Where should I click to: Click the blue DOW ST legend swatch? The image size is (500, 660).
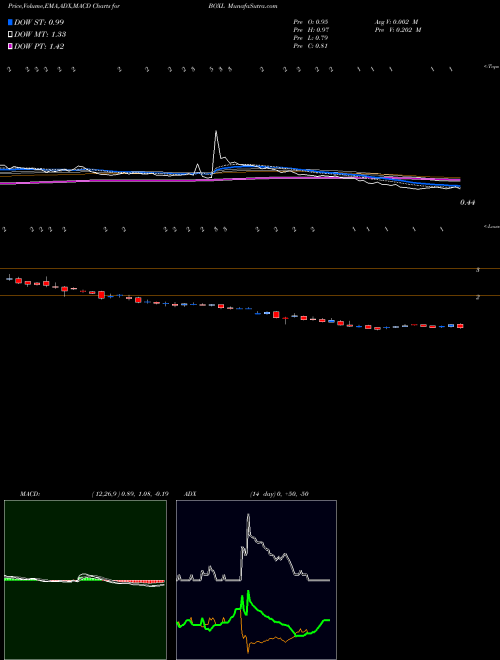10,22
